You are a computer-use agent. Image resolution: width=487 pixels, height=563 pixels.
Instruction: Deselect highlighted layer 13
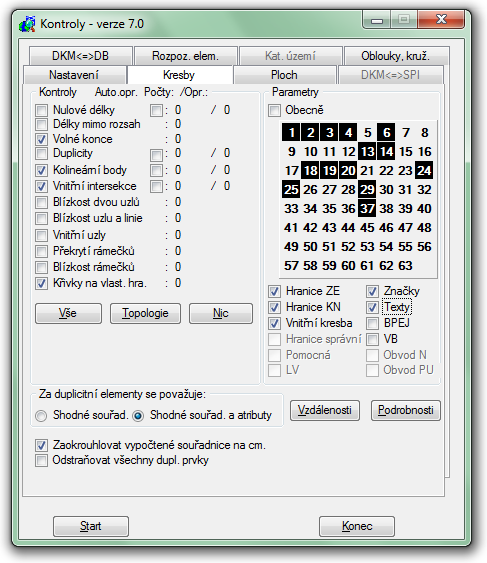click(x=367, y=152)
